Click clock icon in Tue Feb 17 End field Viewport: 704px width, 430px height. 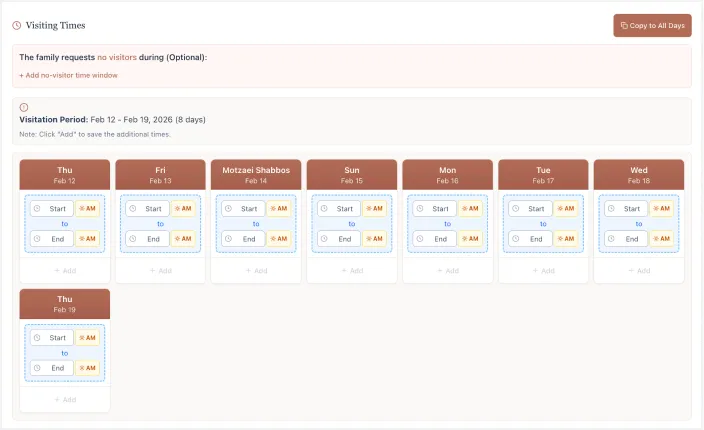click(x=515, y=239)
